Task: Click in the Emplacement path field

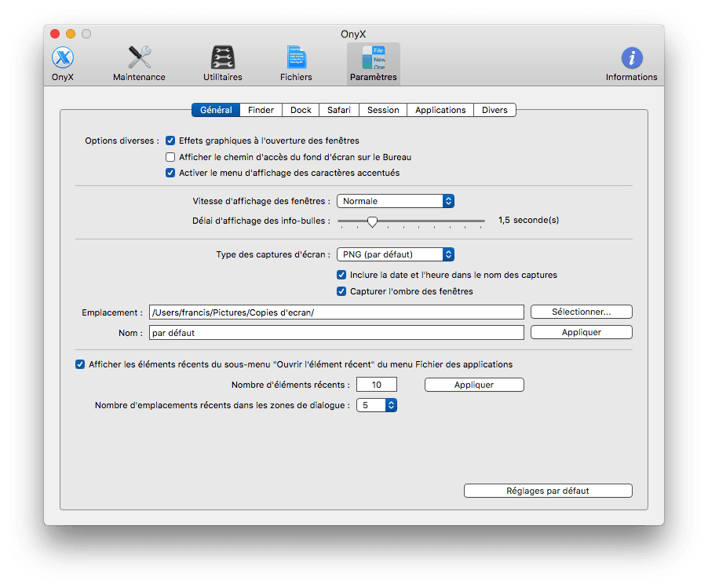Action: tap(337, 312)
